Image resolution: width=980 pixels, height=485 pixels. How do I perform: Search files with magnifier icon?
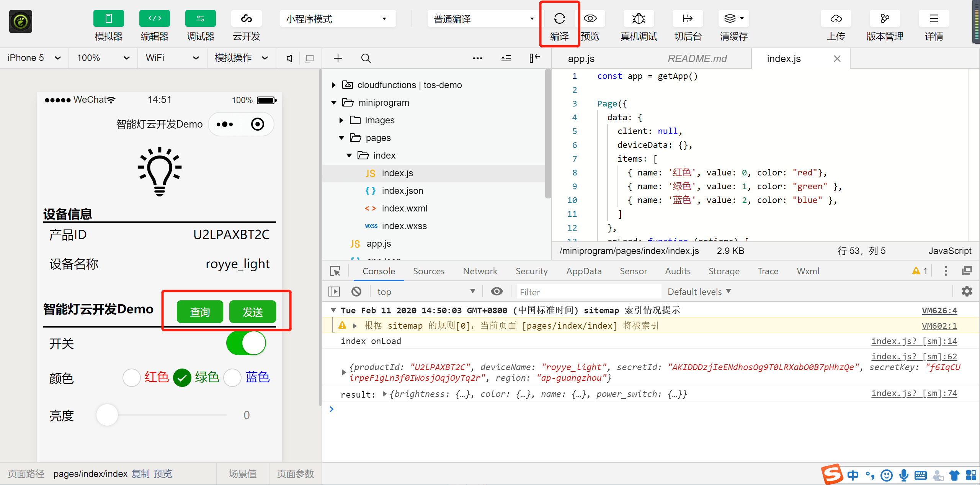(x=366, y=58)
